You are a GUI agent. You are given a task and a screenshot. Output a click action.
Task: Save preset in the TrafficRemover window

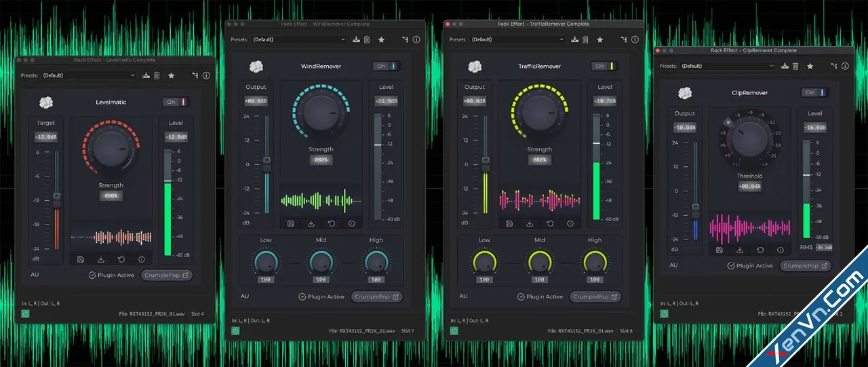click(574, 40)
